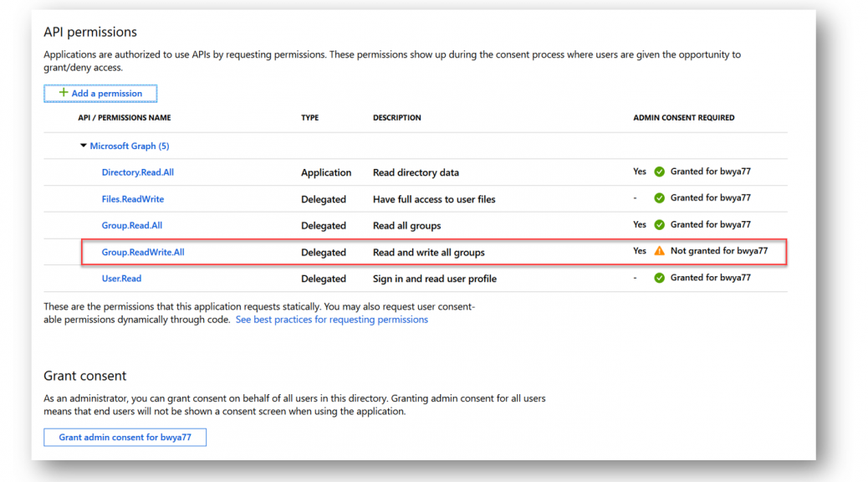Click the 'Read all groups' description
This screenshot has width=868, height=482.
click(x=407, y=225)
